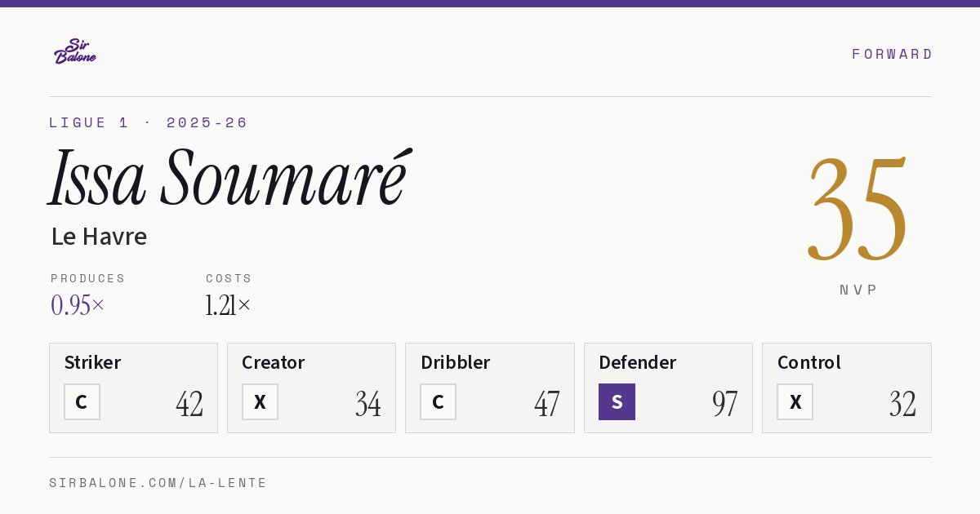Viewport: 980px width, 514px height.
Task: Select the Control stat card
Action: tap(847, 388)
